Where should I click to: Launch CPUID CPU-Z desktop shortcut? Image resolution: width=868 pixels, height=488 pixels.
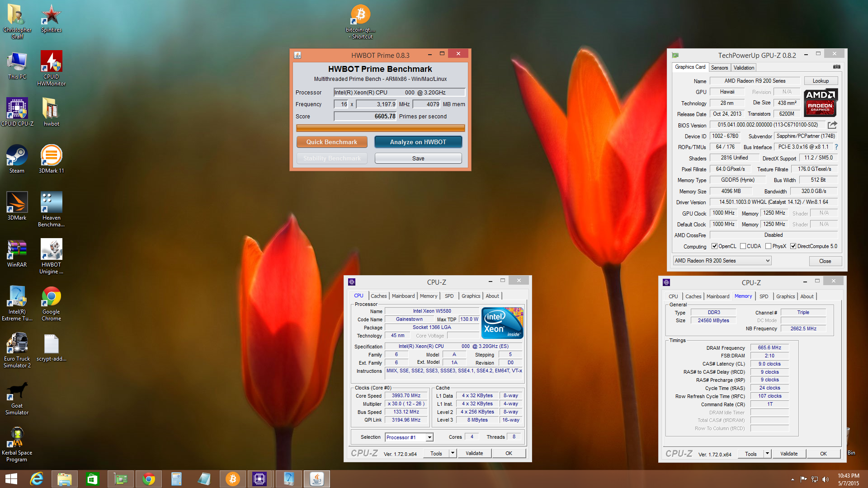tap(17, 112)
